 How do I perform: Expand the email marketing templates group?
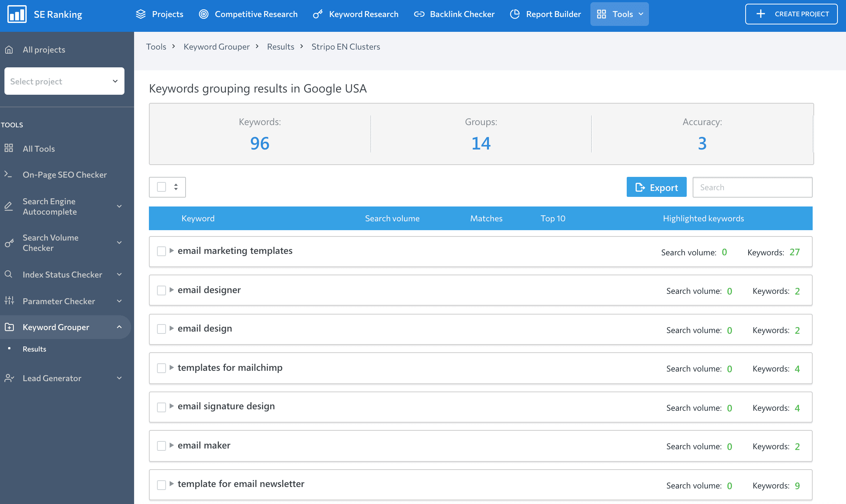pyautogui.click(x=172, y=250)
